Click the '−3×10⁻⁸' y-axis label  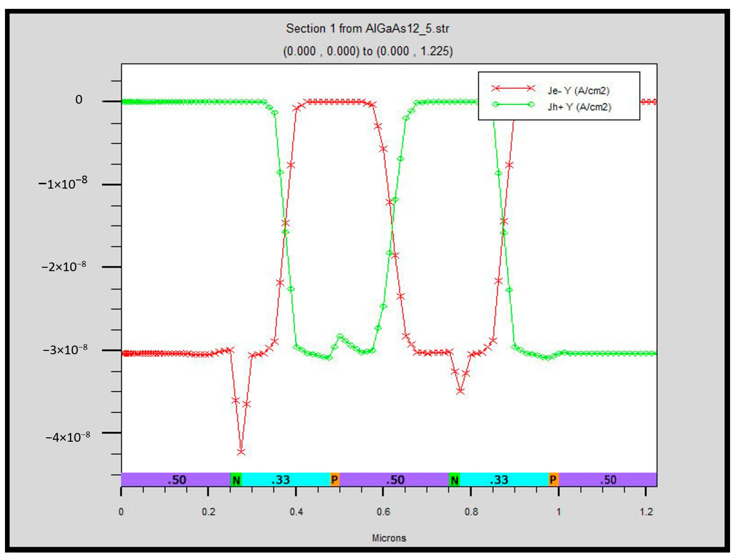[65, 349]
